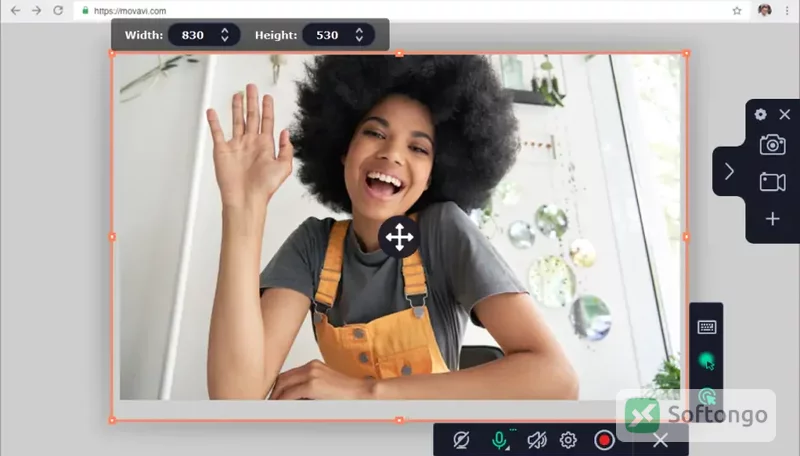The image size is (800, 456).
Task: Open recording settings gear in bottom toolbar
Action: pos(568,440)
